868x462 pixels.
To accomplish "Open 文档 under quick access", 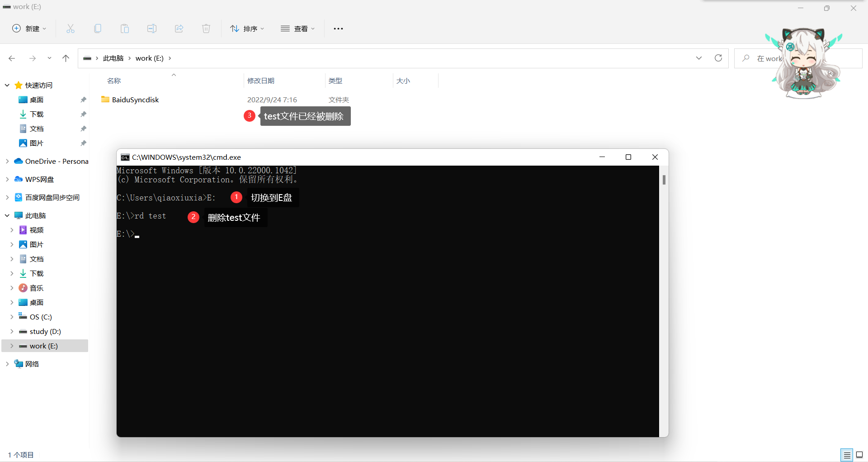I will (37, 129).
